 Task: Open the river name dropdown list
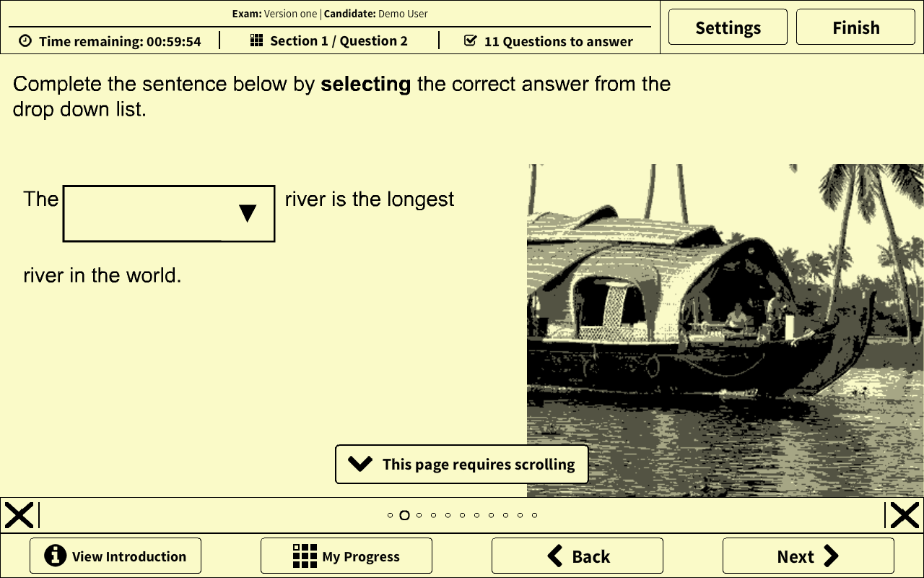(x=169, y=214)
